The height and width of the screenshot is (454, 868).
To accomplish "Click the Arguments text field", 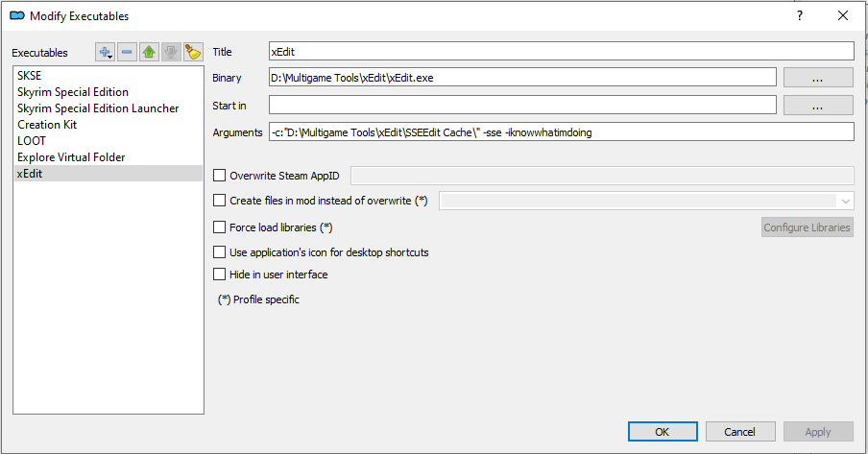I will (561, 132).
